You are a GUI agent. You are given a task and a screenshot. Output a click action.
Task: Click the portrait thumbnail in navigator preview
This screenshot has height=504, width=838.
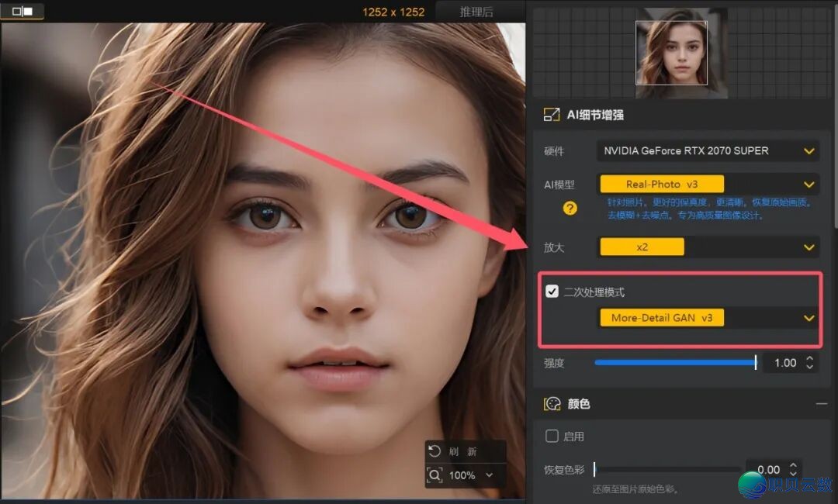(671, 52)
